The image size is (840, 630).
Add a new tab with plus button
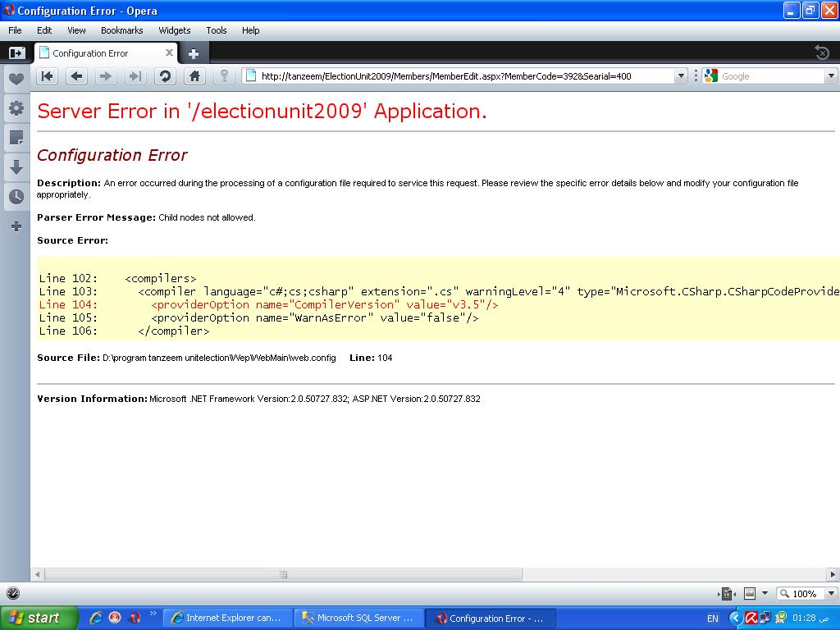click(194, 53)
